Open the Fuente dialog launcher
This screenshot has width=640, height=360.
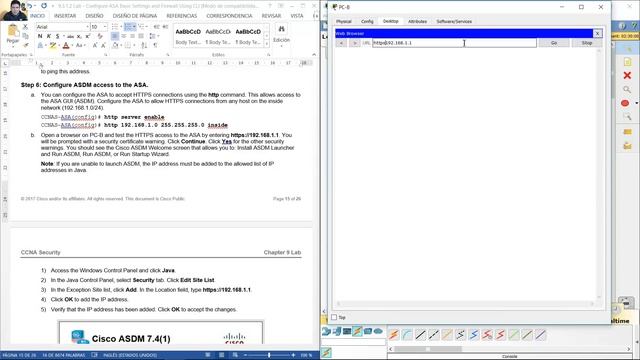pyautogui.click(x=106, y=55)
